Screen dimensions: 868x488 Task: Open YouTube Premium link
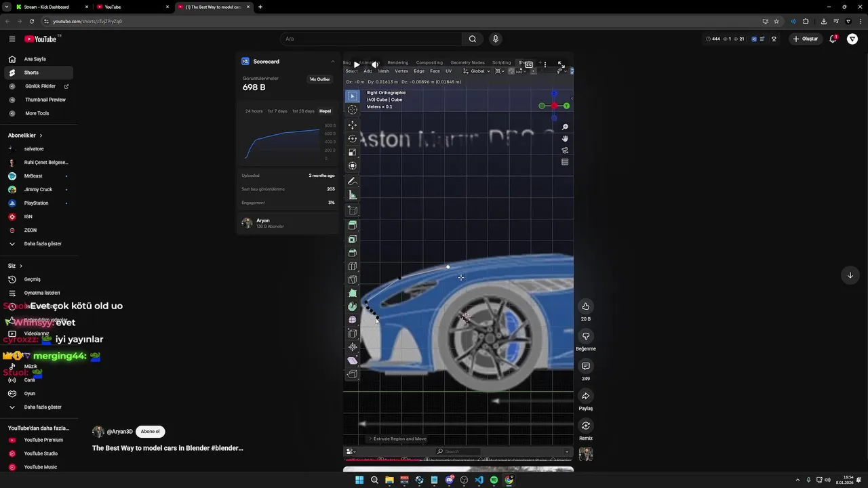pyautogui.click(x=39, y=440)
